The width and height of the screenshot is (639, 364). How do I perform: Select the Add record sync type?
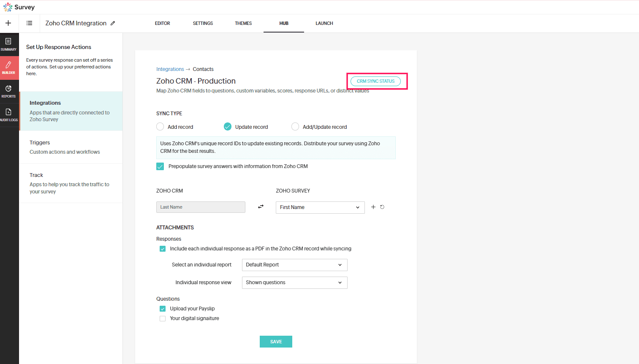point(160,127)
